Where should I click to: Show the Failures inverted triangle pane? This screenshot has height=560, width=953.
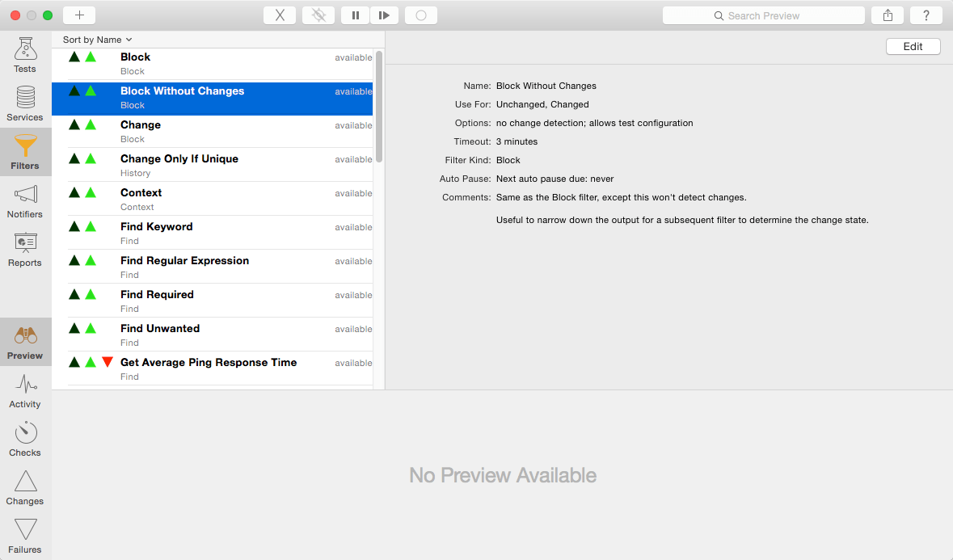tap(25, 536)
